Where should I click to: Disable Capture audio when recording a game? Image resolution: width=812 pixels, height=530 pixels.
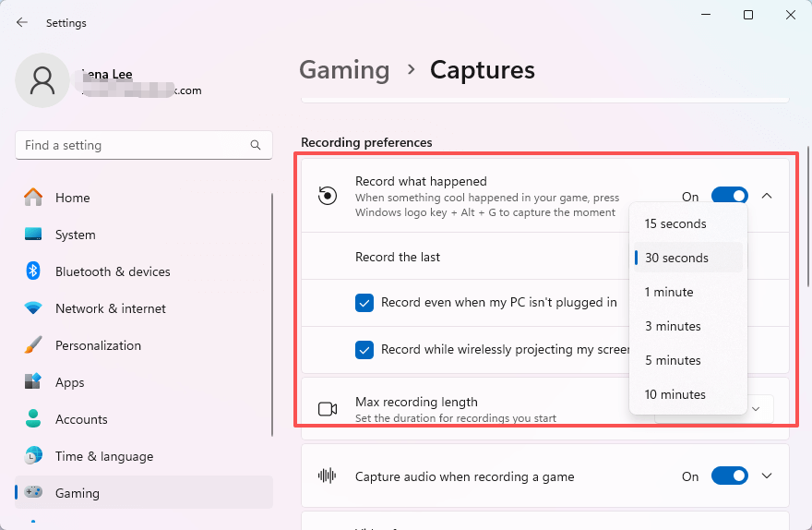[729, 476]
